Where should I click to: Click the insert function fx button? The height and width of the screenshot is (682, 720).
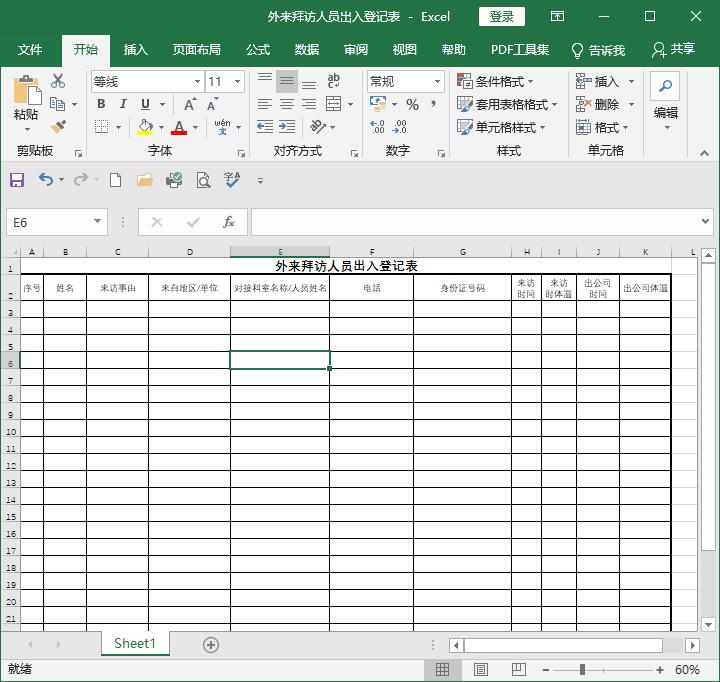tap(229, 222)
